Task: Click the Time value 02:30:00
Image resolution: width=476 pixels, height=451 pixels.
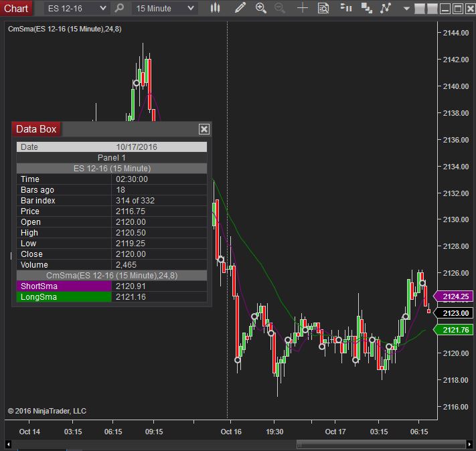Action: [x=132, y=179]
